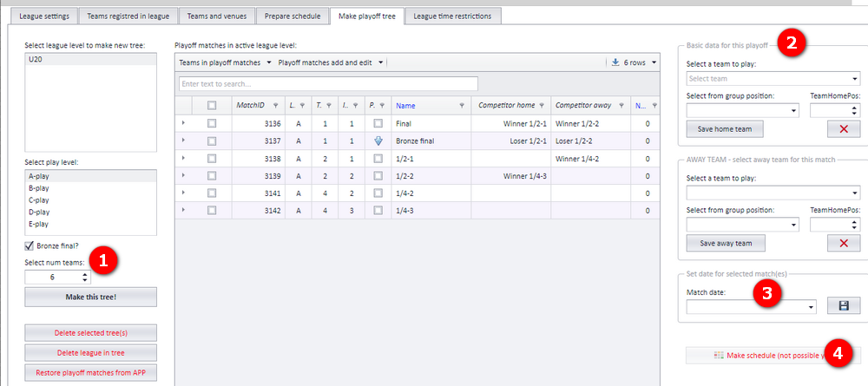Screen dimensions: 868x386
Task: Select D-play level
Action: (91, 213)
